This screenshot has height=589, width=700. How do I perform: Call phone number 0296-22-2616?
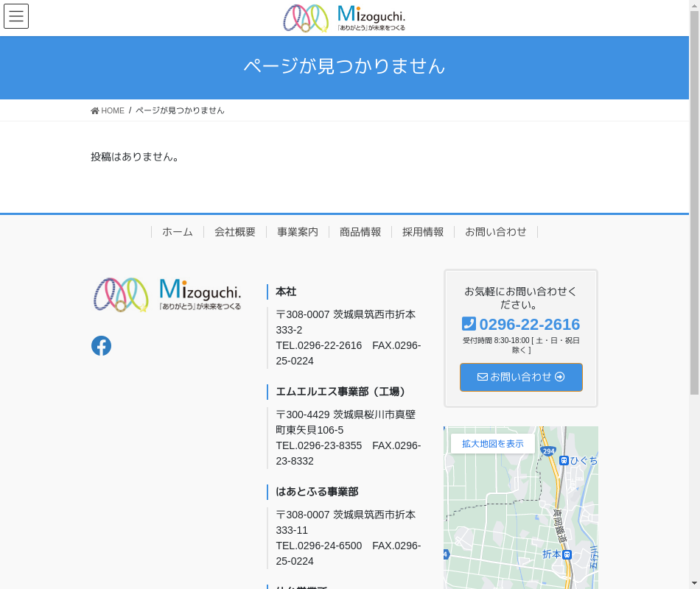click(x=529, y=325)
